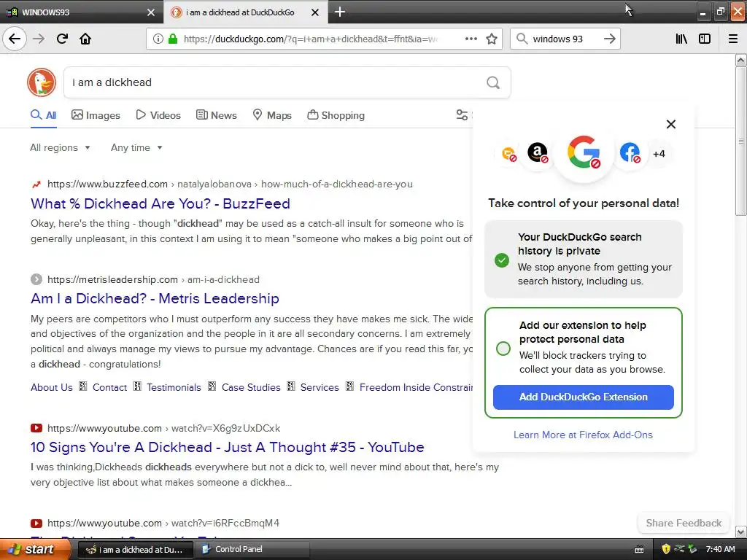The image size is (747, 560).
Task: Click the Windows start button
Action: 35,550
